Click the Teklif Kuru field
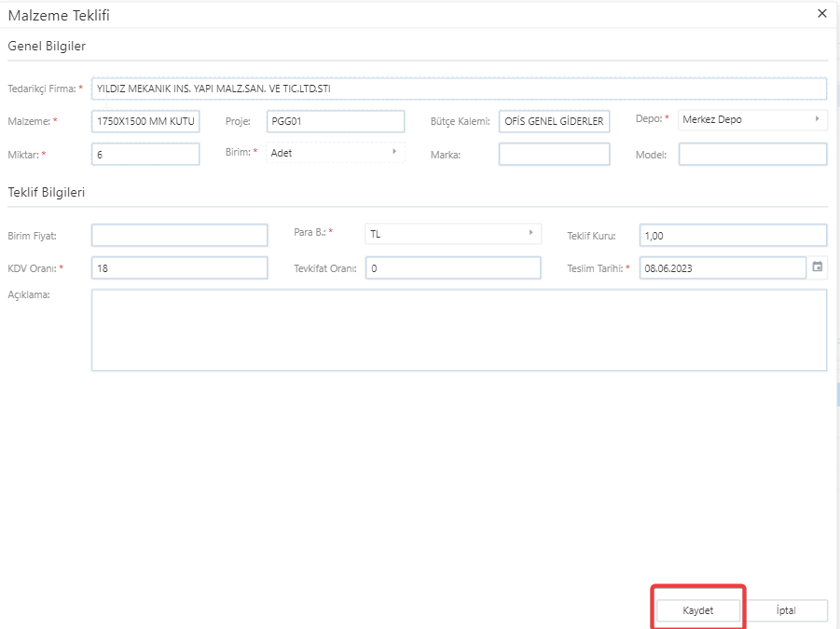840x629 pixels. [733, 235]
